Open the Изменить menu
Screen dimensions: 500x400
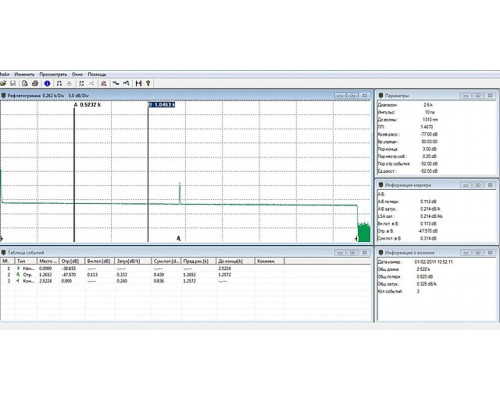(x=24, y=74)
